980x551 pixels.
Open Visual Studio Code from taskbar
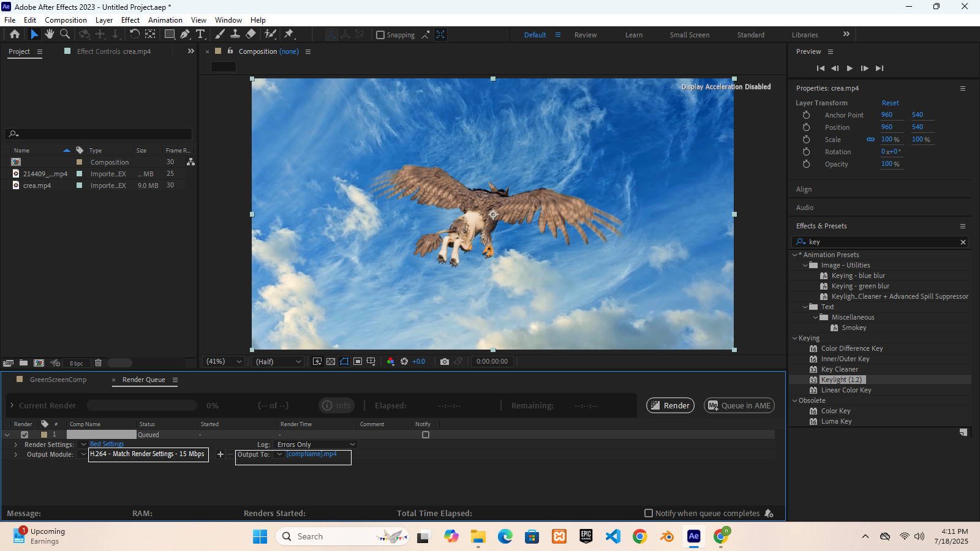coord(612,537)
